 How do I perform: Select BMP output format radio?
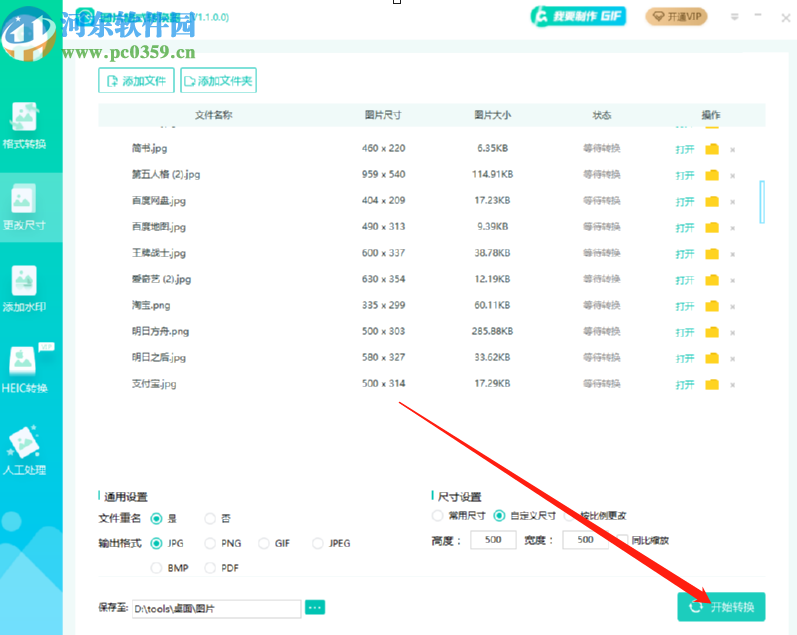tap(157, 568)
